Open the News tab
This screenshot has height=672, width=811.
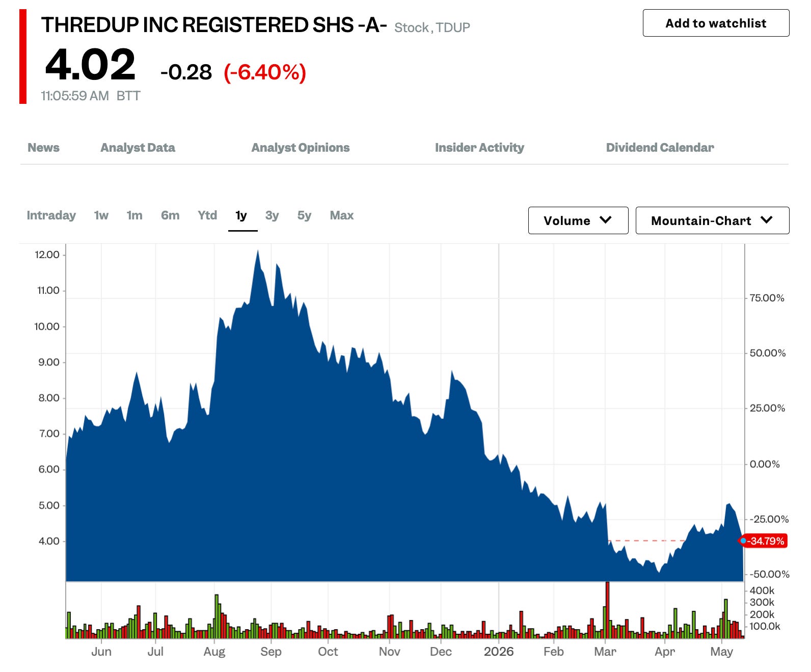(x=43, y=148)
